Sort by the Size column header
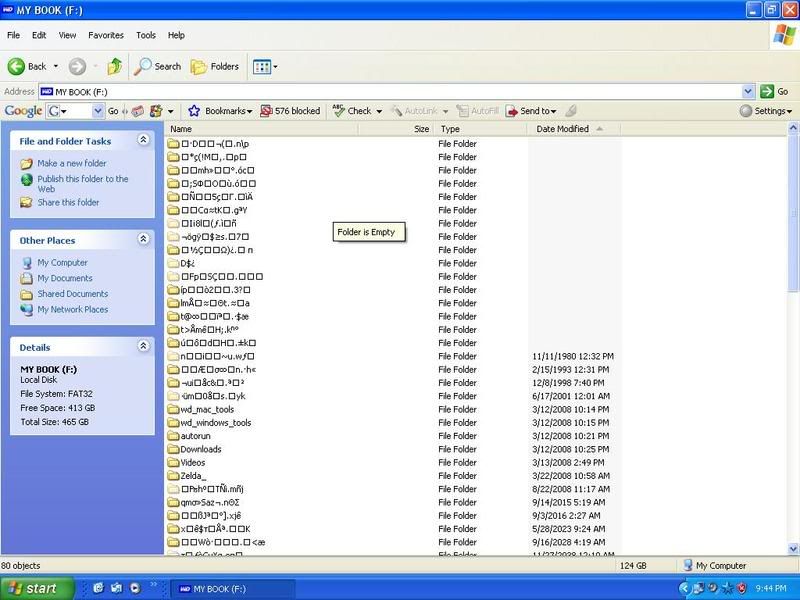This screenshot has height=600, width=800. click(396, 129)
